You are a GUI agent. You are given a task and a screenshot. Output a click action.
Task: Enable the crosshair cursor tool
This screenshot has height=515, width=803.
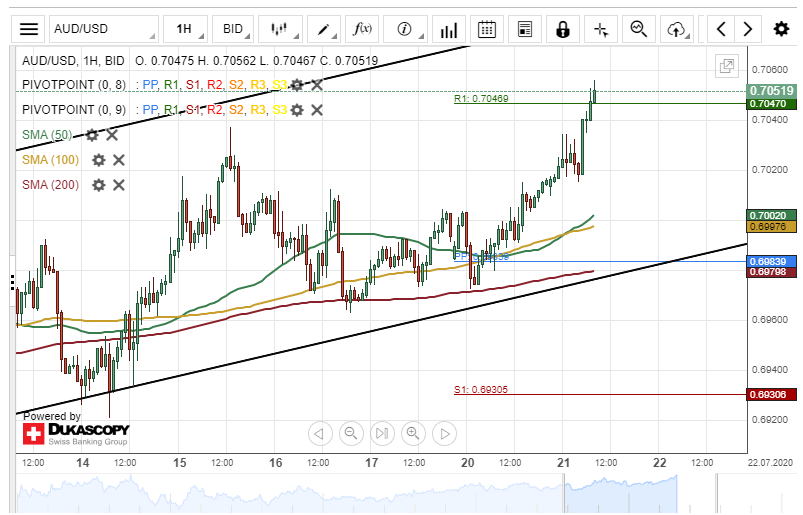[601, 29]
